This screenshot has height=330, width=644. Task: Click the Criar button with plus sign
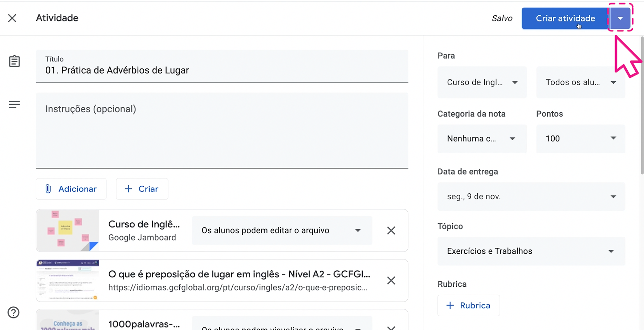pyautogui.click(x=142, y=189)
